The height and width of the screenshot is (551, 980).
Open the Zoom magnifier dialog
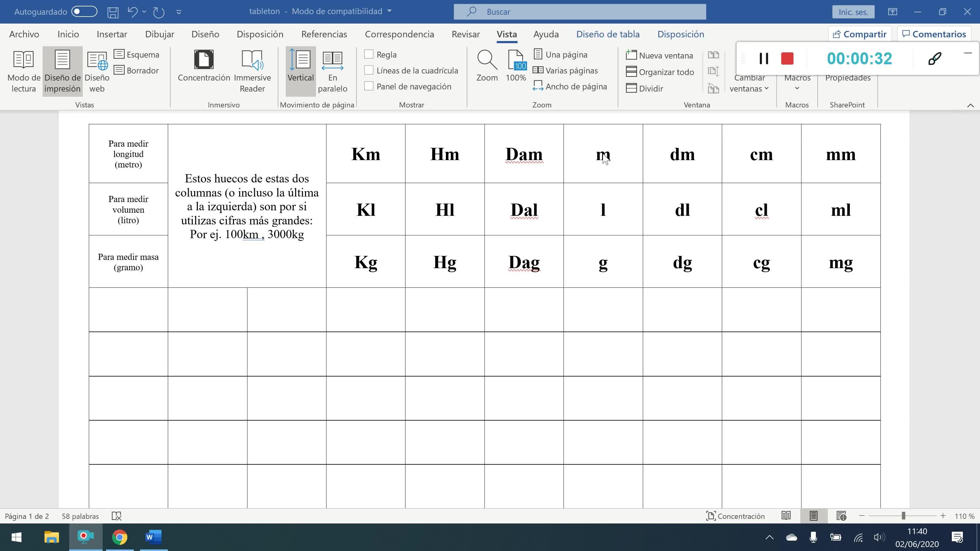click(487, 66)
